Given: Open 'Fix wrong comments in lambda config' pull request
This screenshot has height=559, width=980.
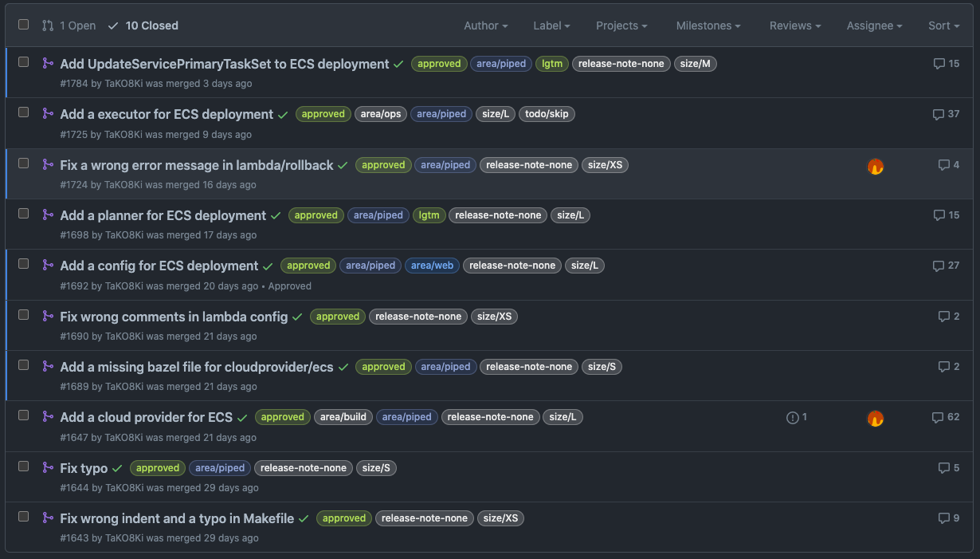Looking at the screenshot, I should (174, 317).
